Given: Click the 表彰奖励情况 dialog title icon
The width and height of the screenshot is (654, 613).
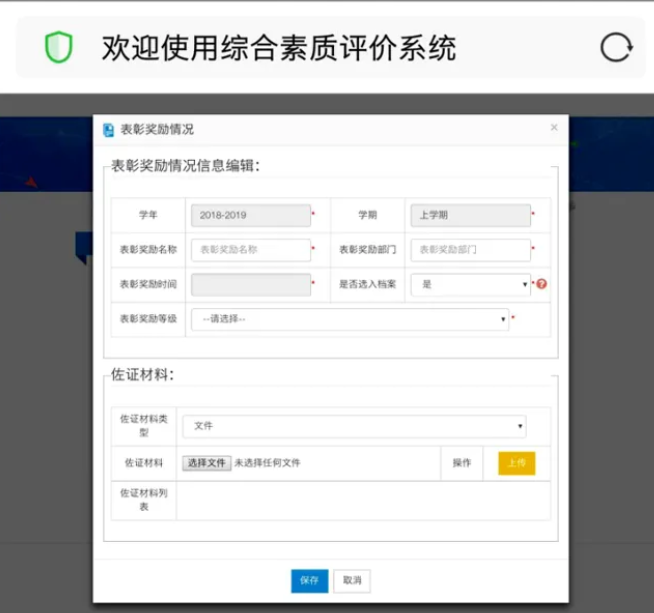Looking at the screenshot, I should pyautogui.click(x=109, y=129).
